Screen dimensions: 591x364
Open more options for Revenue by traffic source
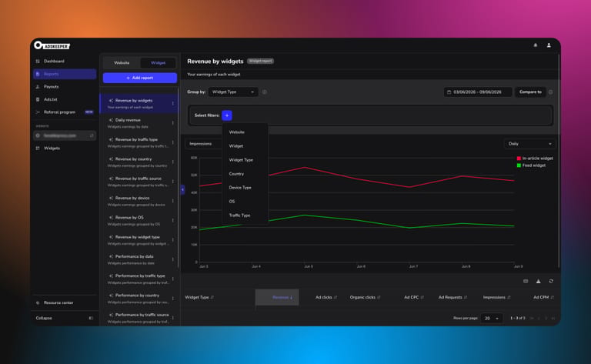pyautogui.click(x=173, y=182)
